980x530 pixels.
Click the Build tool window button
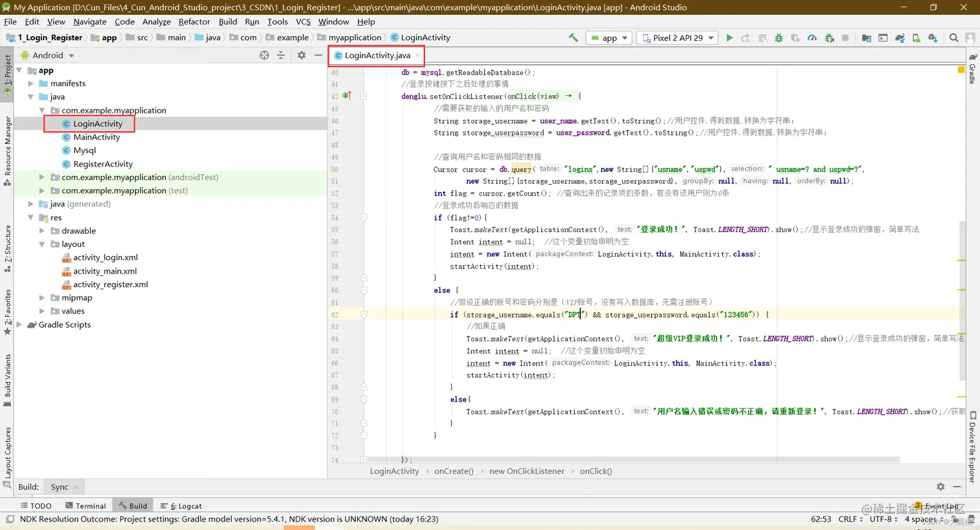(x=133, y=506)
